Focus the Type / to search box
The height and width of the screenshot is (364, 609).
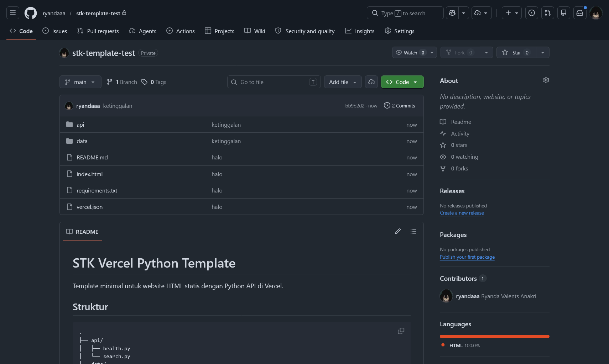pos(405,13)
